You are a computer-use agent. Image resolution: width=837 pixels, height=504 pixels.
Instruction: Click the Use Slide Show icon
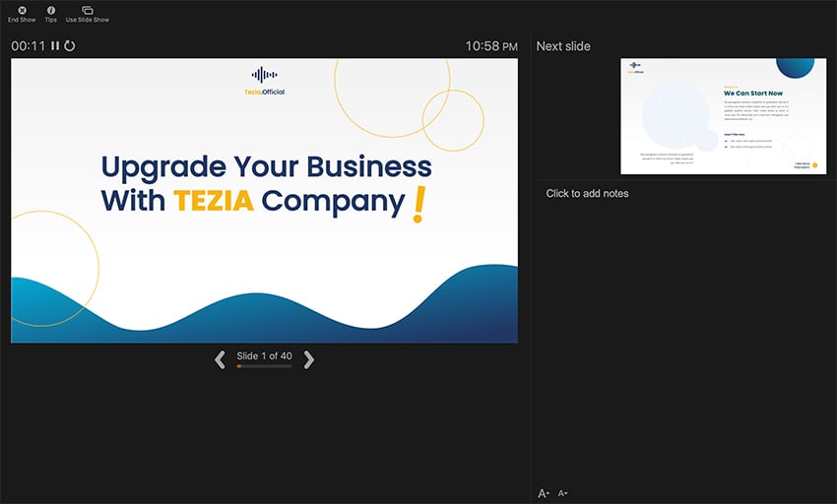coord(88,10)
